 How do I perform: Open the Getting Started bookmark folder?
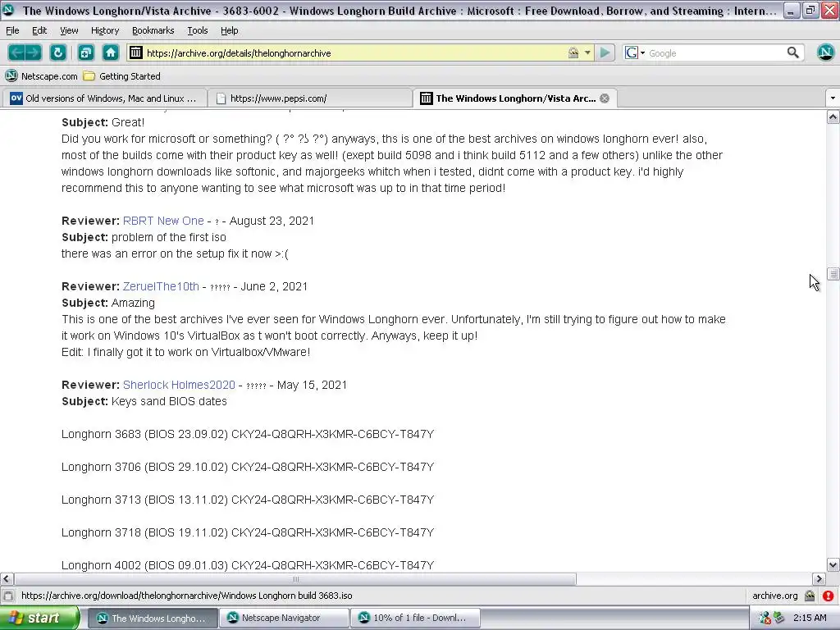[122, 76]
